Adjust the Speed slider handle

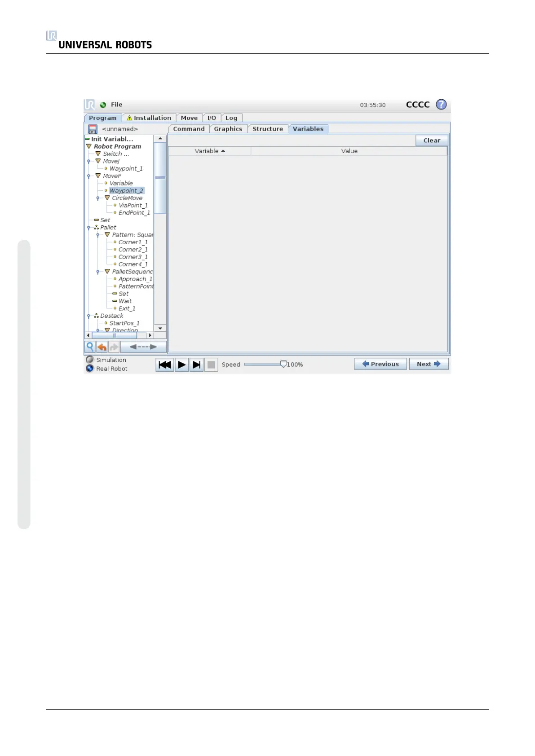pyautogui.click(x=283, y=364)
